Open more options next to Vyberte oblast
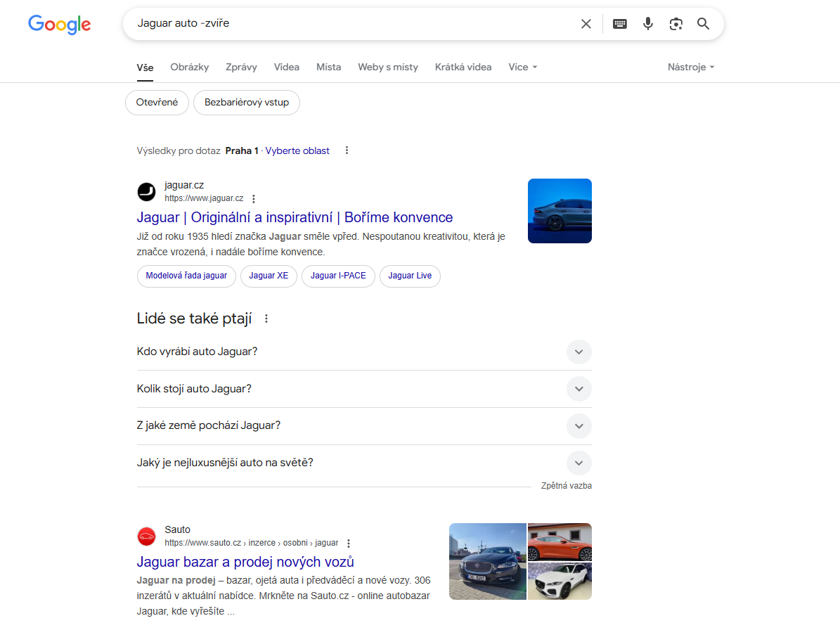Image resolution: width=840 pixels, height=623 pixels. [x=347, y=150]
